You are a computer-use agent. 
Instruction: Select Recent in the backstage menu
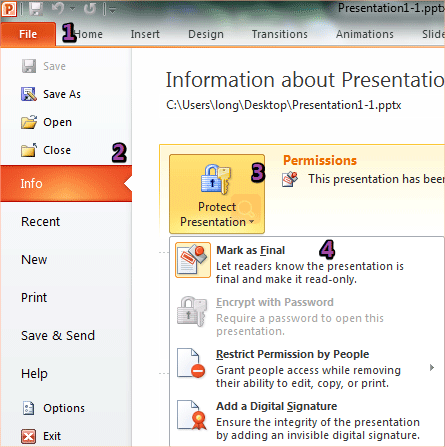coord(40,222)
